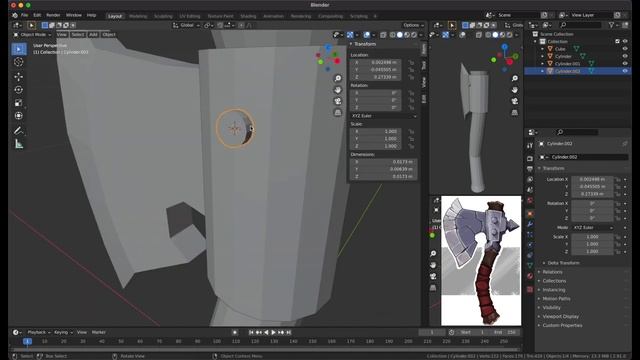This screenshot has height=360, width=640.
Task: Open the Global transform orientation dropdown
Action: coord(187,25)
